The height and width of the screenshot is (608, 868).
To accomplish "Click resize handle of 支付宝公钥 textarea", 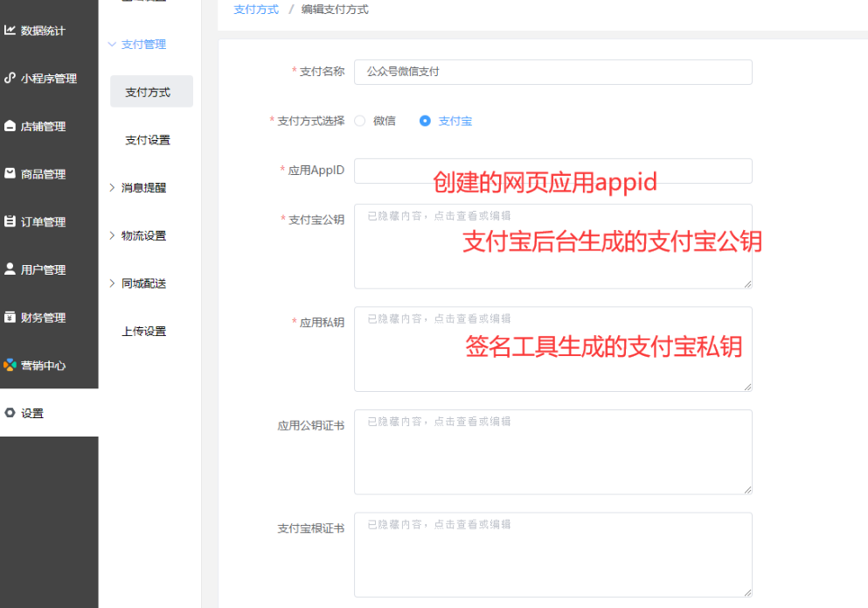I will click(x=747, y=283).
